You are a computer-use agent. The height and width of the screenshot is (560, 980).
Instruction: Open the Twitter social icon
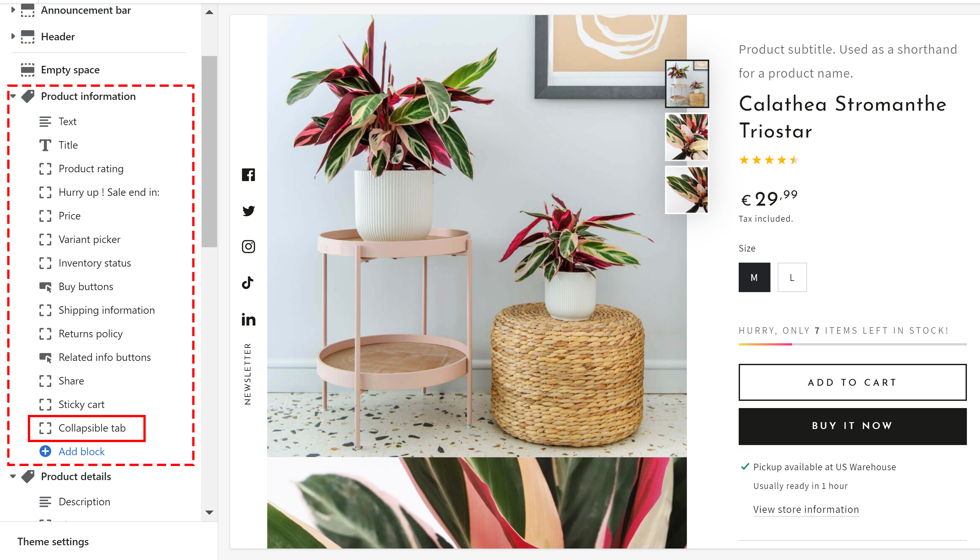[x=249, y=210]
